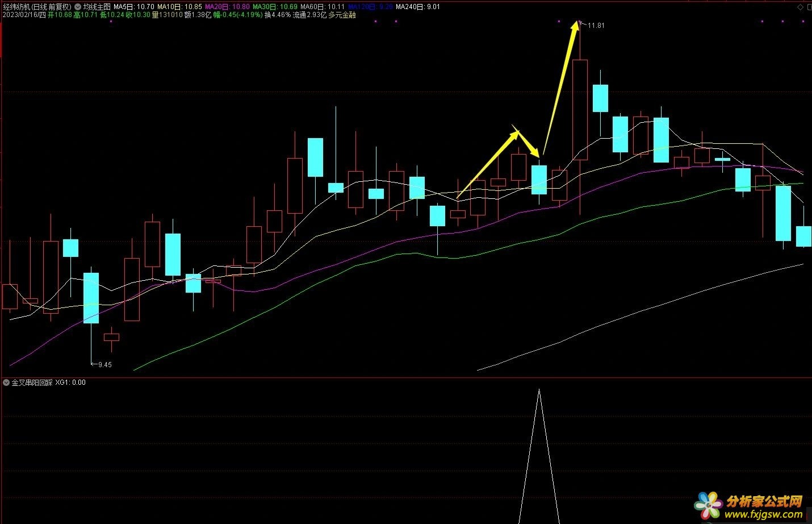
Task: Click the 金叉串阳回踩 indicator name
Action: (32, 382)
